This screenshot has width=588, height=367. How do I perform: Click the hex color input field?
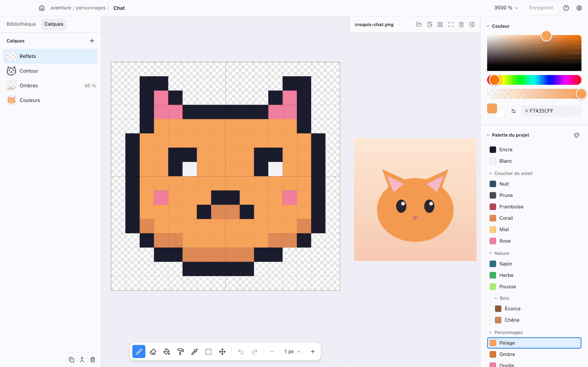pos(551,111)
